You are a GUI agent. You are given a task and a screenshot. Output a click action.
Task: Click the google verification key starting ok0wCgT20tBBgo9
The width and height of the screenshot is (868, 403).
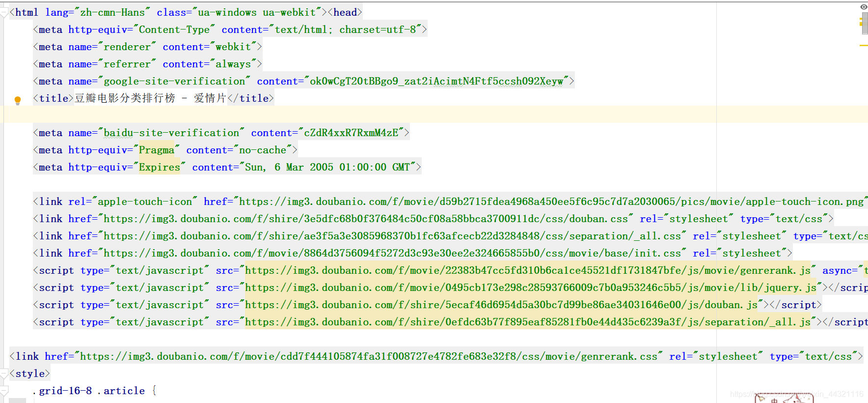[436, 81]
